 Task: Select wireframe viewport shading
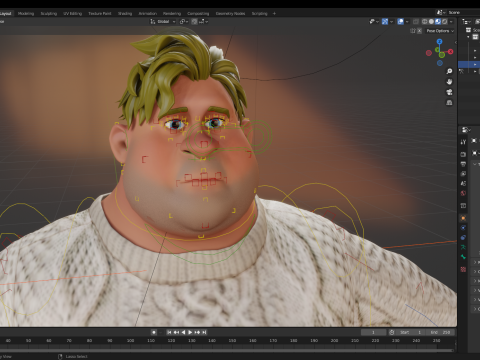click(x=425, y=21)
